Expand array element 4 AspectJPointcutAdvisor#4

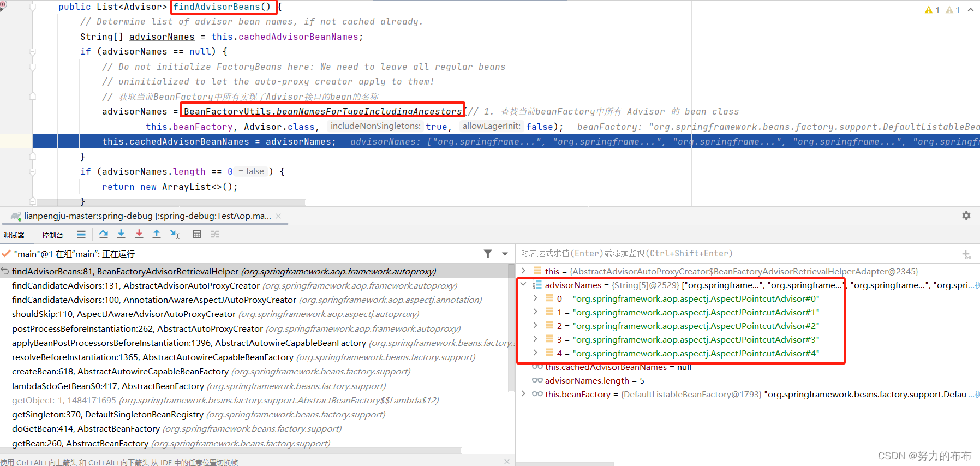pyautogui.click(x=535, y=353)
